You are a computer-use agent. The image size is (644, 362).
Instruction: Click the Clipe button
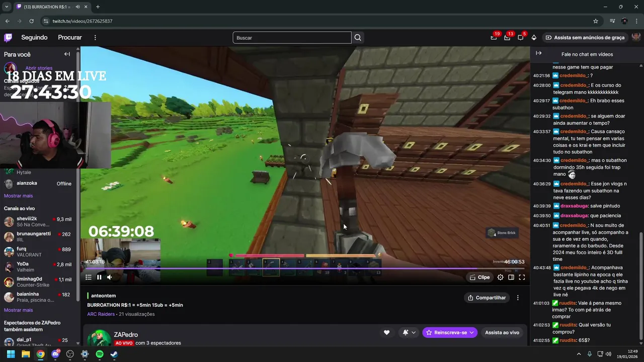coord(479,277)
